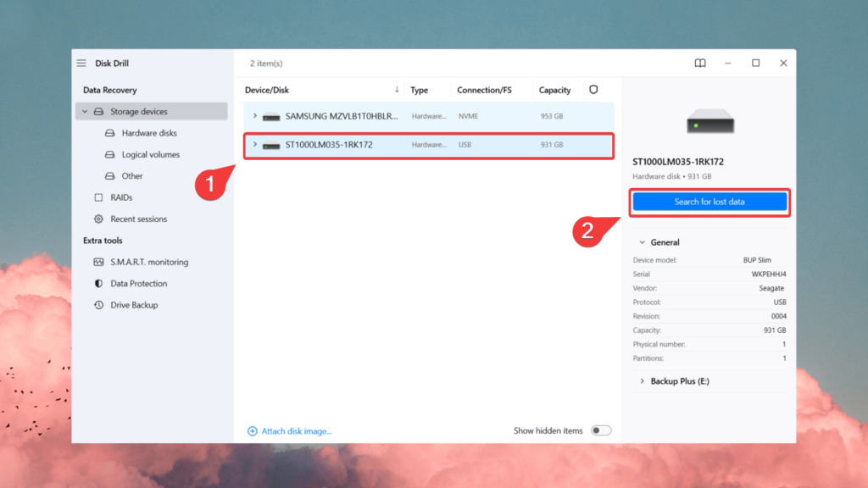Sort list by Device/Disk column header
The height and width of the screenshot is (488, 868).
tap(268, 90)
